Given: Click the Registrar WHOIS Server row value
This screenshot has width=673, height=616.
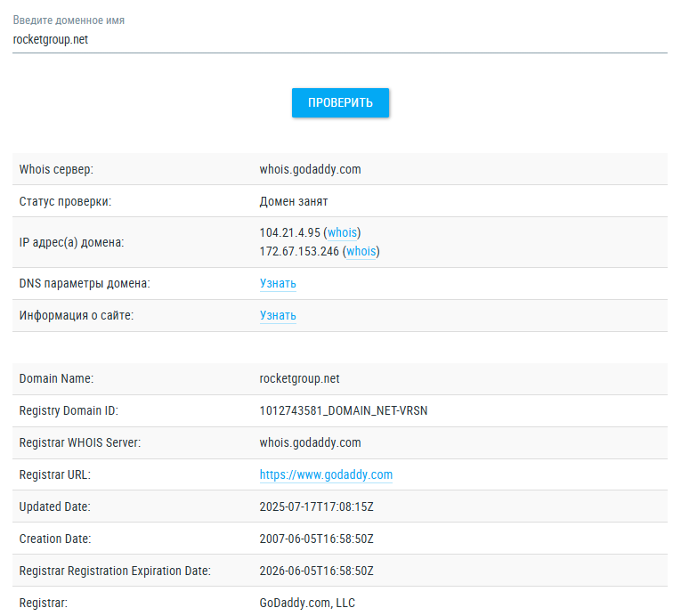Looking at the screenshot, I should pos(310,443).
